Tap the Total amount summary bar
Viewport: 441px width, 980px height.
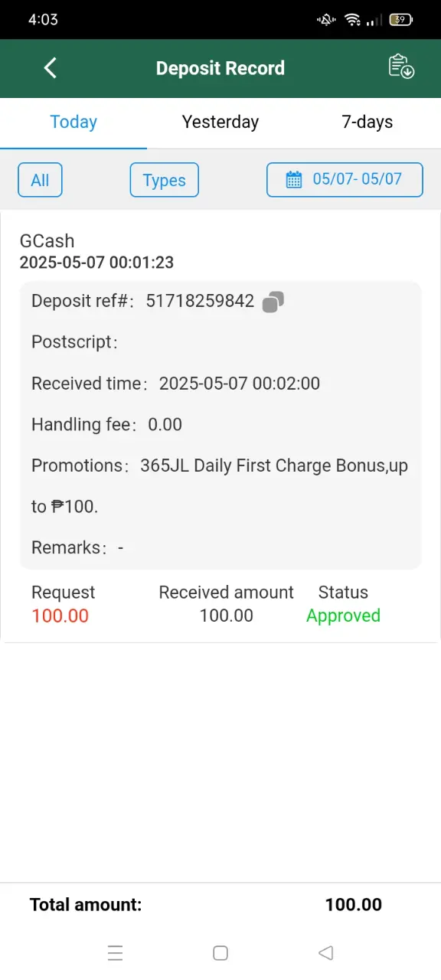[x=220, y=904]
